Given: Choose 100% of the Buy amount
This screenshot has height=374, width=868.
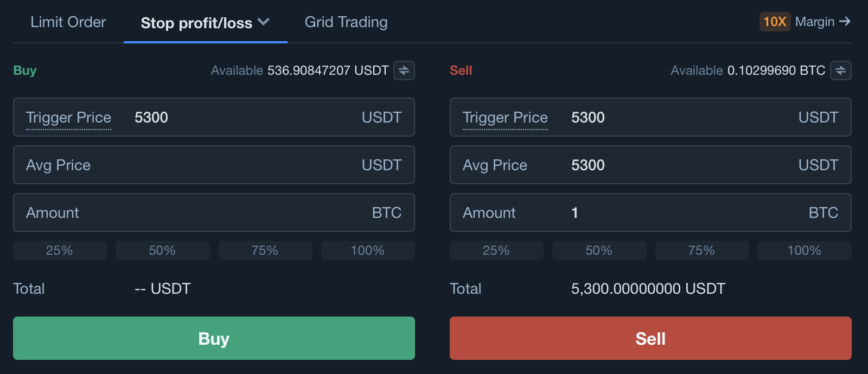Looking at the screenshot, I should tap(368, 250).
